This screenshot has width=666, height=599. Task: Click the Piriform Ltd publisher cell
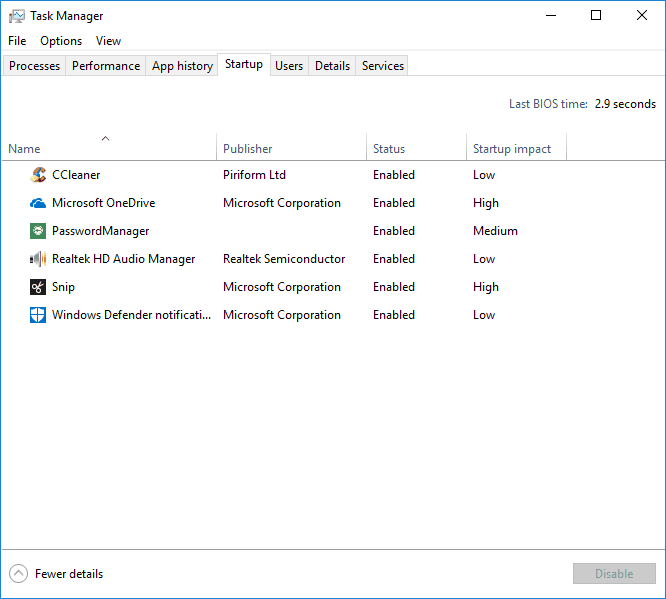(254, 175)
